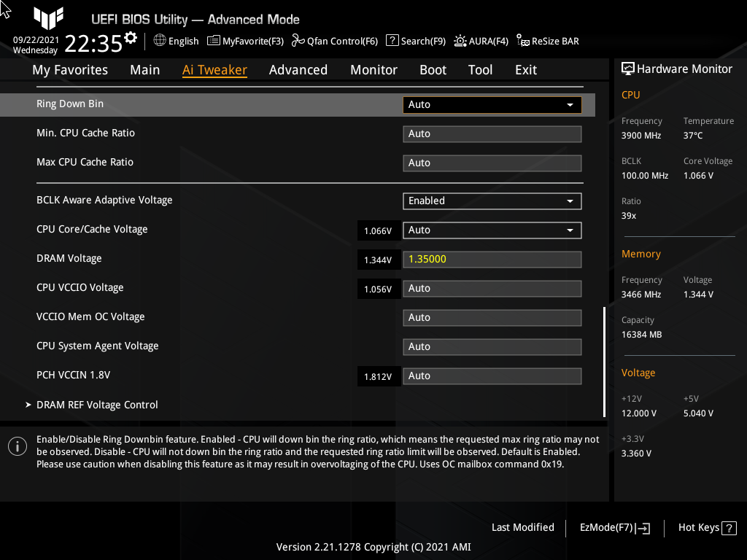Viewport: 747px width, 560px height.
Task: Click the 1.056V CPU VCCIO reading
Action: tap(378, 289)
